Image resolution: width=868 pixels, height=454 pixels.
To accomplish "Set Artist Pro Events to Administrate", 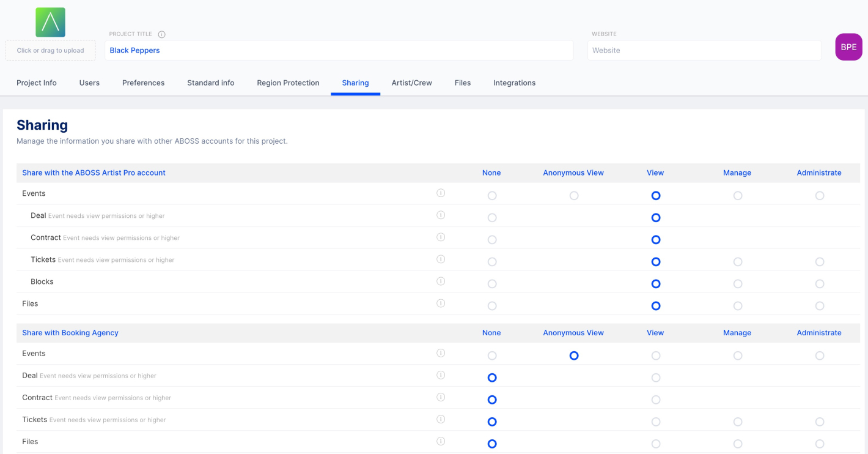I will coord(819,196).
